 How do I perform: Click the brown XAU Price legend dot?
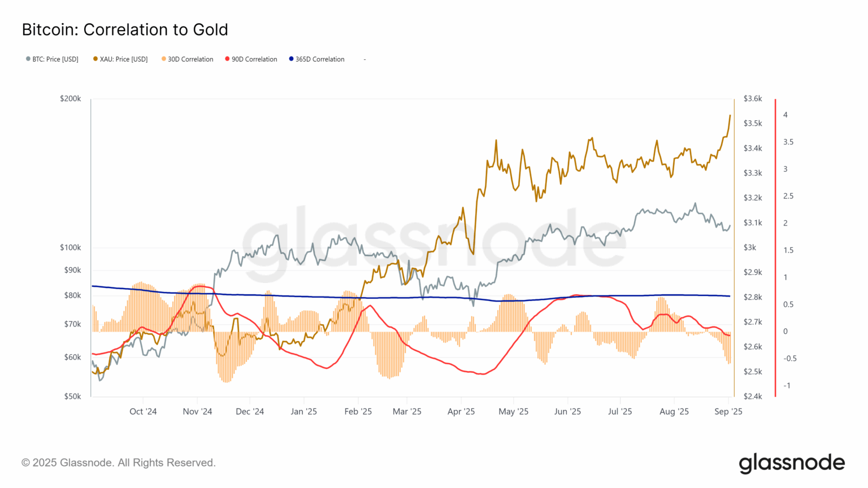[96, 59]
